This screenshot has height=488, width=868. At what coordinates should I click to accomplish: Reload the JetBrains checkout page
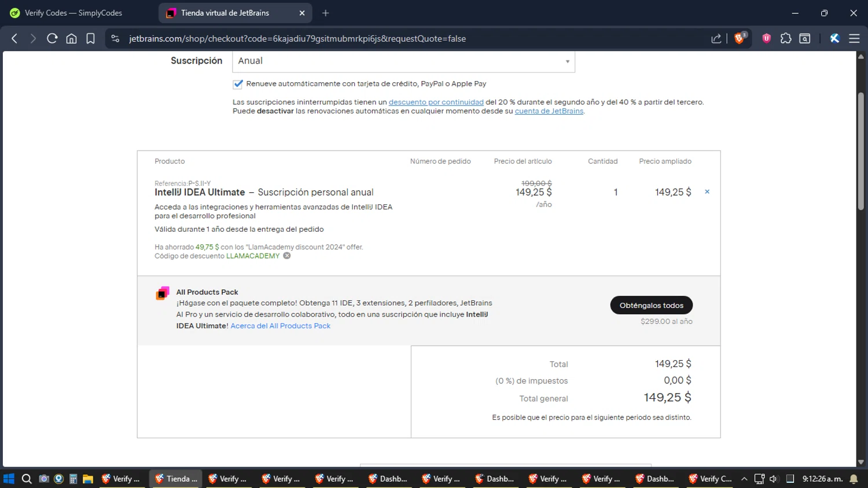pyautogui.click(x=52, y=38)
